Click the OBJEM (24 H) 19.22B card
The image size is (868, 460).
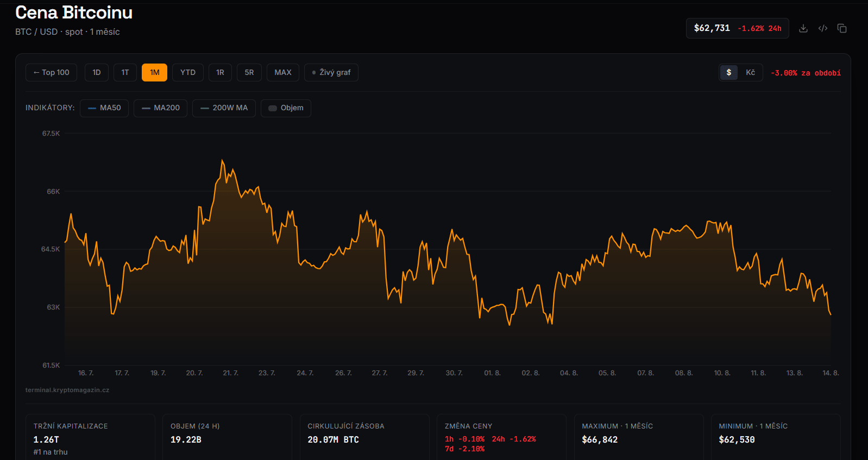coord(227,437)
